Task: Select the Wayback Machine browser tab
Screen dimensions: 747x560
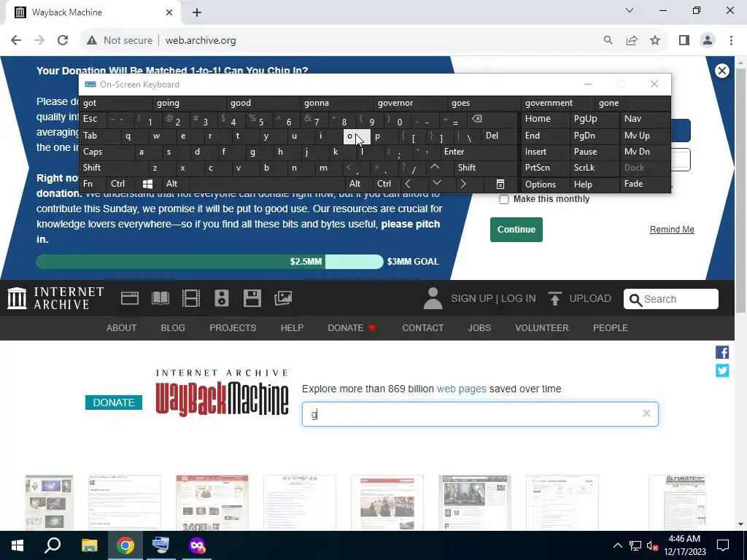Action: (93, 12)
